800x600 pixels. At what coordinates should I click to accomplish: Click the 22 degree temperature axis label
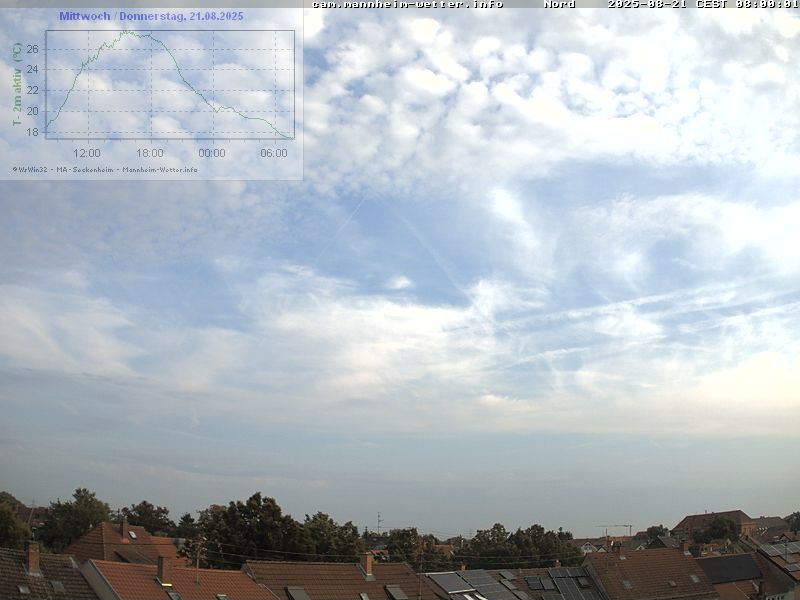tap(32, 90)
